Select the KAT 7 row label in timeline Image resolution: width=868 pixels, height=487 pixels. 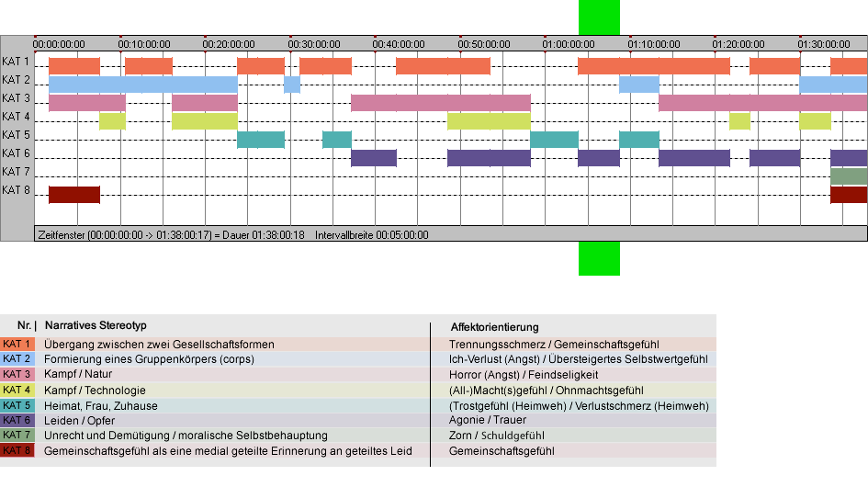tap(16, 172)
